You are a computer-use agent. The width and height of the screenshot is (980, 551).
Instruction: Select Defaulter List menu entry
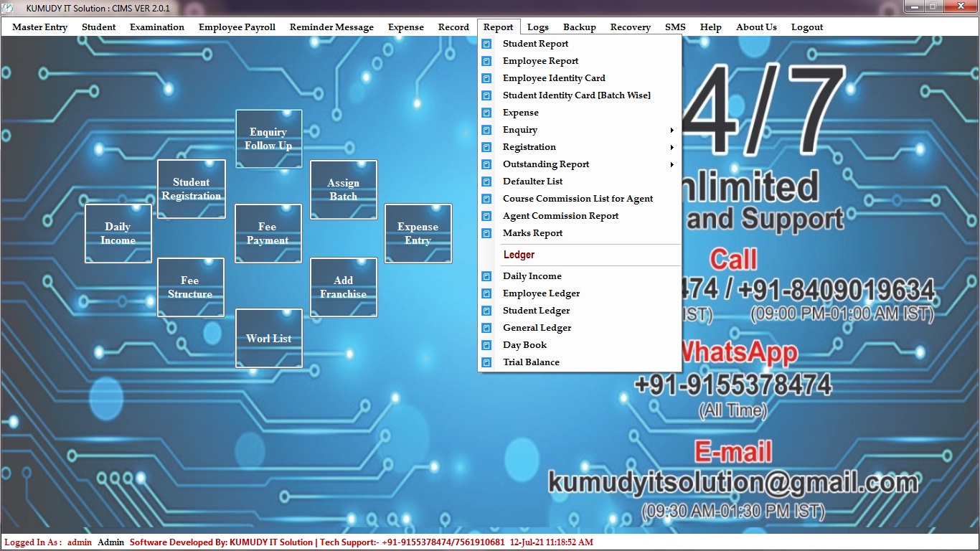(x=532, y=182)
